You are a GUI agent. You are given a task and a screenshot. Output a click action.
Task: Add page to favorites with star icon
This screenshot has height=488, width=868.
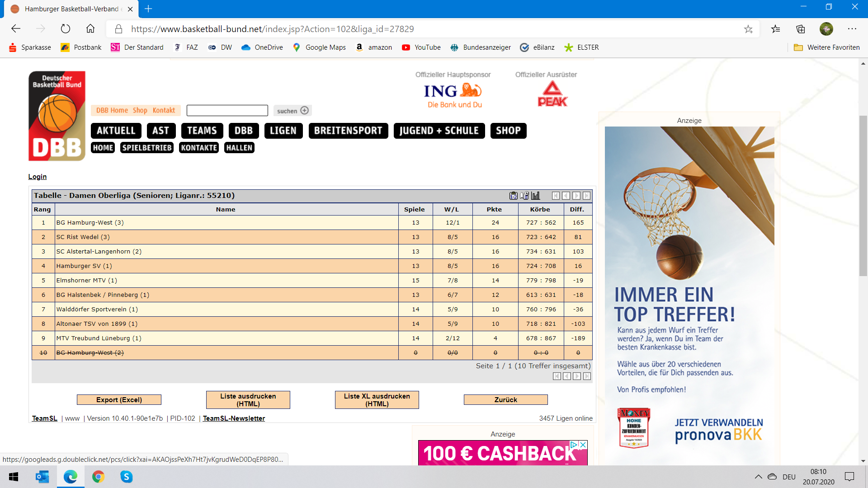(748, 29)
